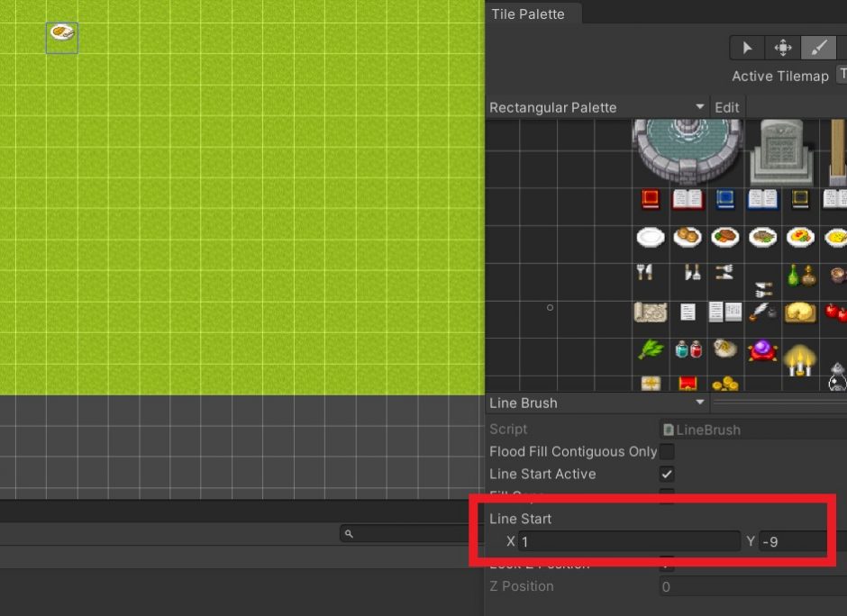Choose the green herb tile

[651, 349]
